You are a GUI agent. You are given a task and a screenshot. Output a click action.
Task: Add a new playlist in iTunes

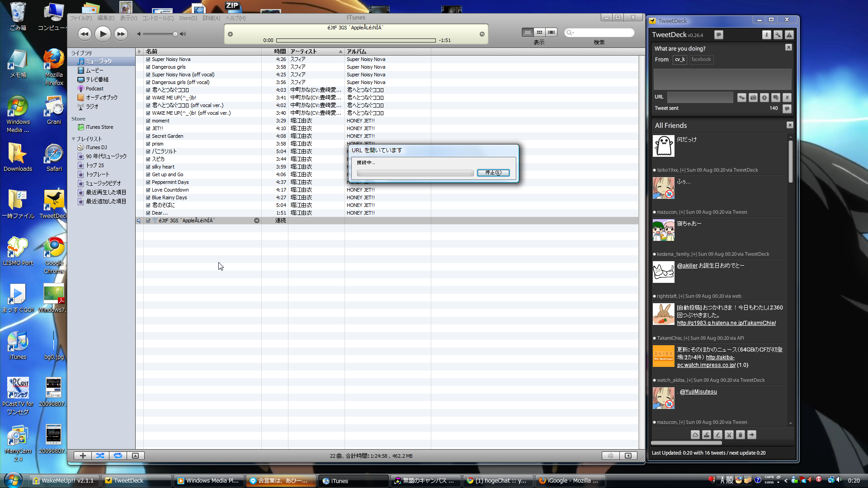pyautogui.click(x=83, y=456)
